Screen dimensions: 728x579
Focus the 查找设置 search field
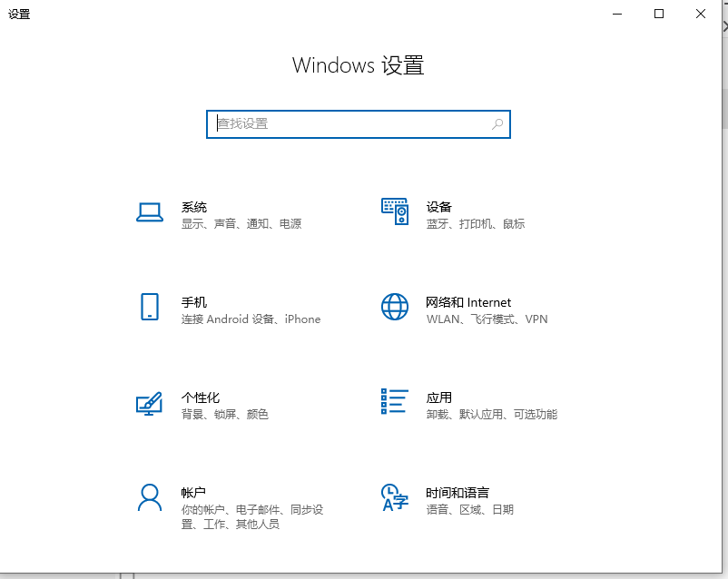coord(359,124)
